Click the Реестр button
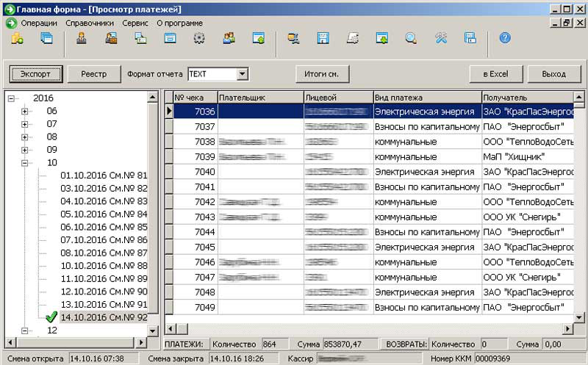This screenshot has width=588, height=365. tap(94, 74)
